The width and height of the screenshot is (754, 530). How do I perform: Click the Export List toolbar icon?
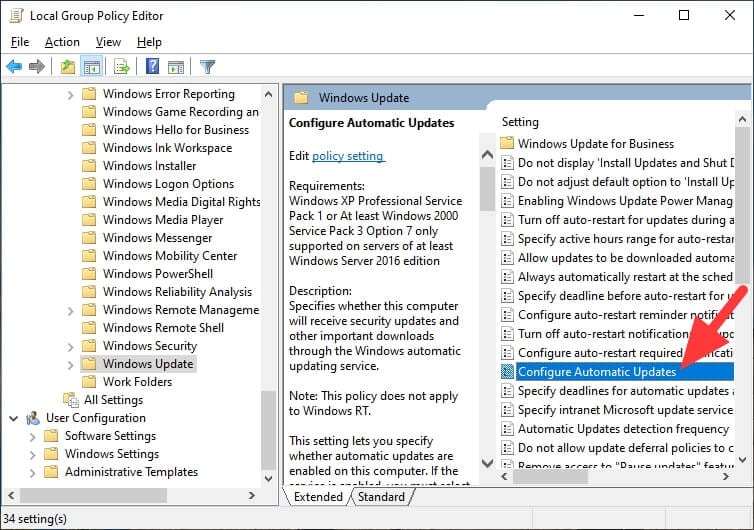pos(122,66)
